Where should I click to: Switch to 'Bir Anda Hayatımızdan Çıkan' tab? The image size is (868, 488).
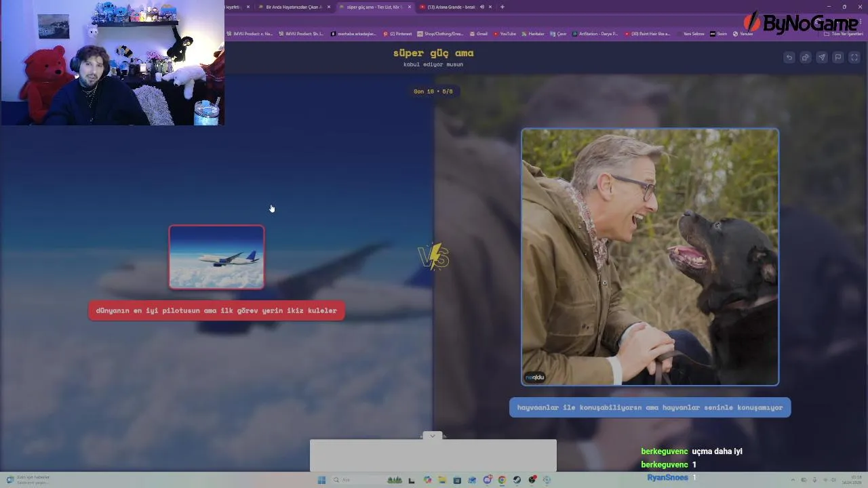(293, 7)
